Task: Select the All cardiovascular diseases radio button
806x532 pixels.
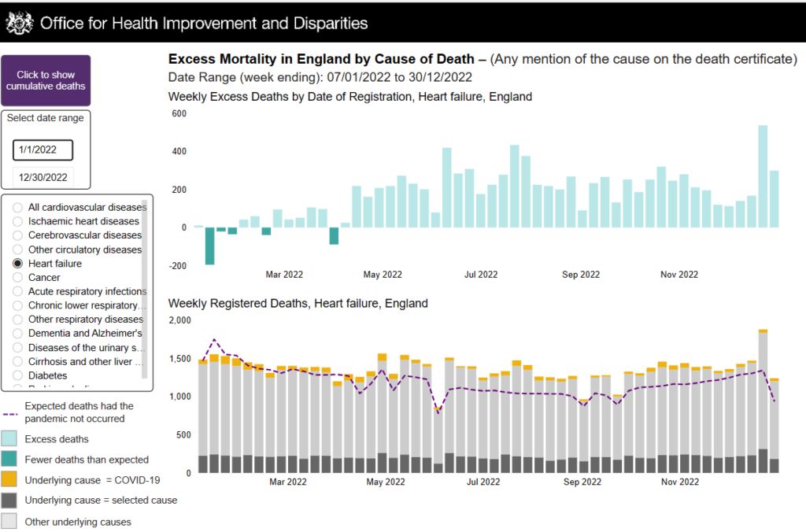Action: point(18,208)
